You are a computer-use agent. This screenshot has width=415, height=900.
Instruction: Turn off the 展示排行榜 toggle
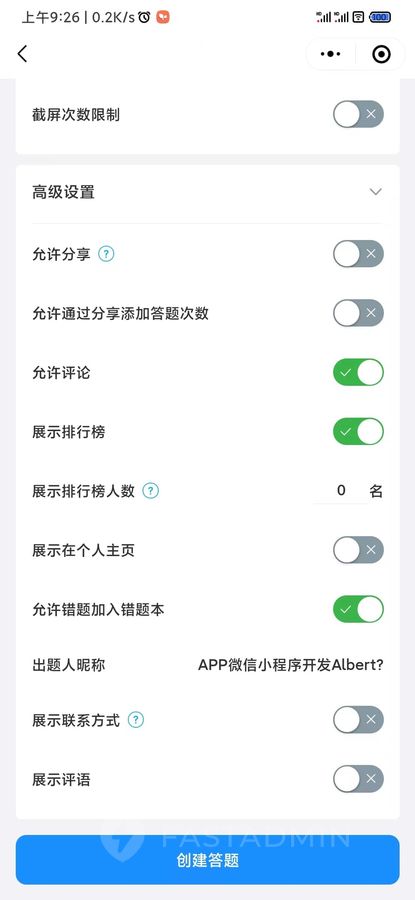click(x=358, y=432)
